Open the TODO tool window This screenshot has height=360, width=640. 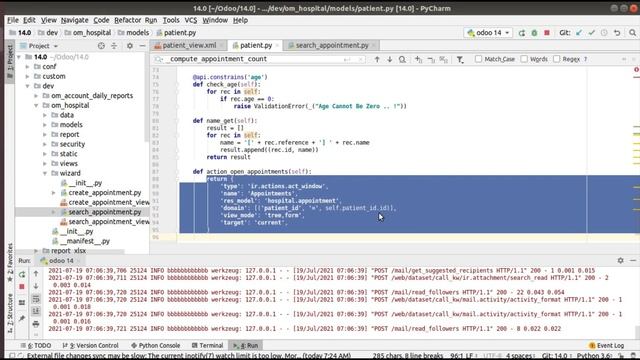36,345
